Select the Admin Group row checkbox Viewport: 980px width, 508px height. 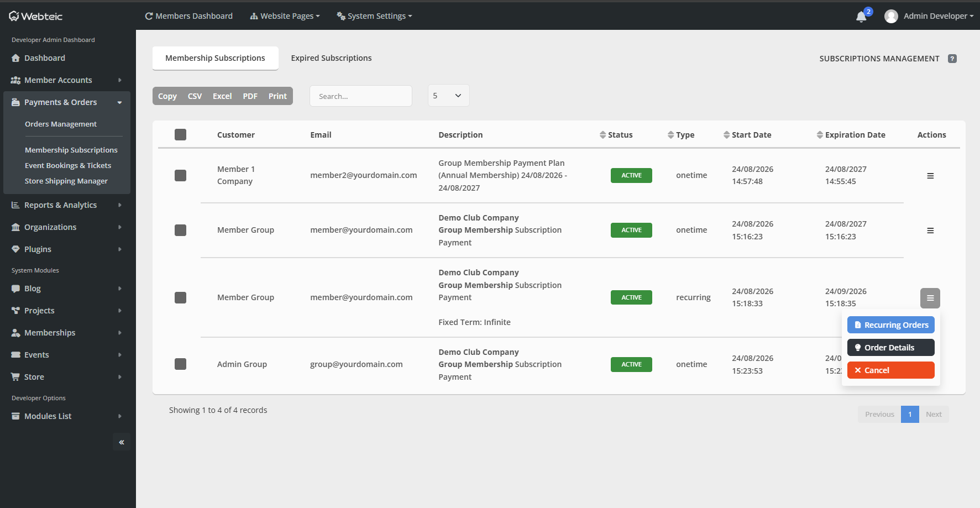[x=180, y=364]
